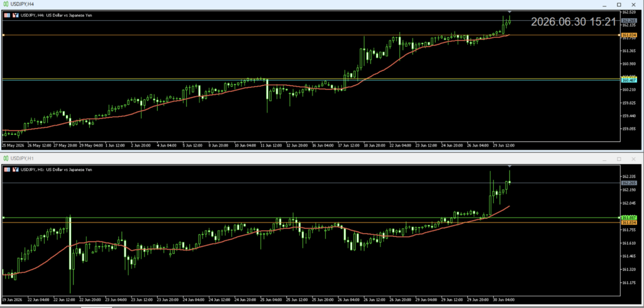Image resolution: width=644 pixels, height=308 pixels.
Task: Select the green 161.887 price label in H1 chart
Action: pos(629,217)
